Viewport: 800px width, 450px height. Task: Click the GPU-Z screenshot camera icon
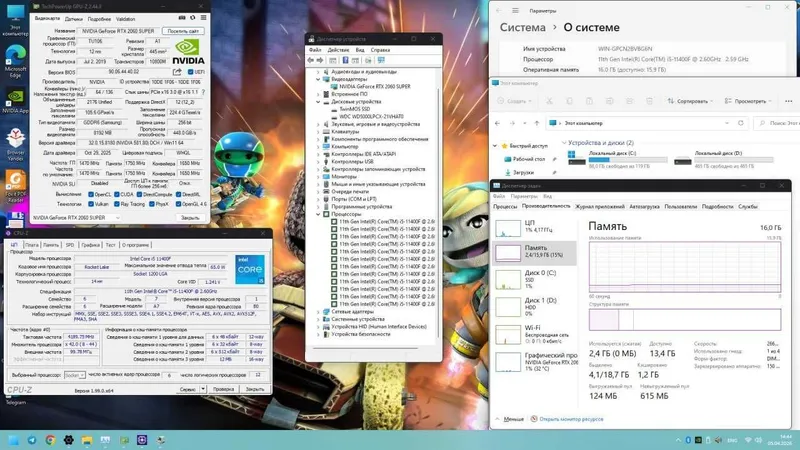point(182,18)
